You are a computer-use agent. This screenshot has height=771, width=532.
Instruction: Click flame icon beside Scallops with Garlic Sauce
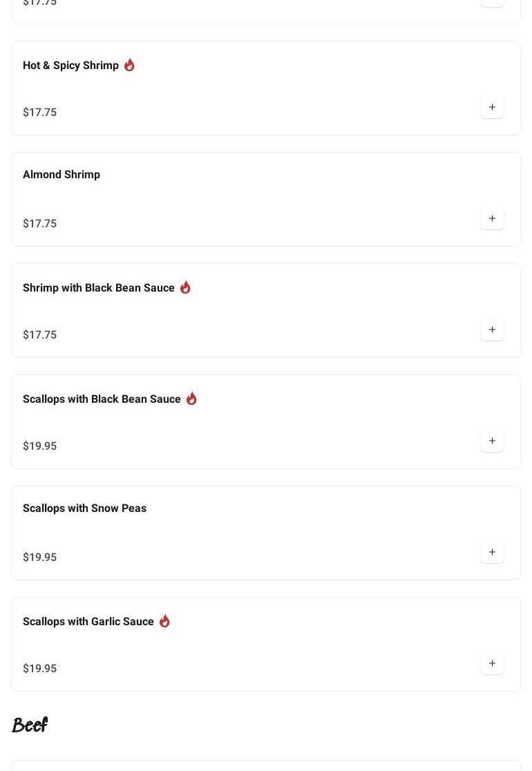pyautogui.click(x=164, y=621)
